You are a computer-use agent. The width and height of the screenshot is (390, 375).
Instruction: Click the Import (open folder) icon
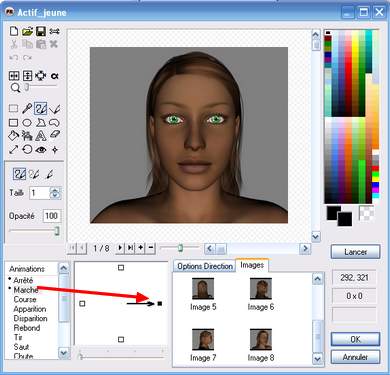pos(27,31)
